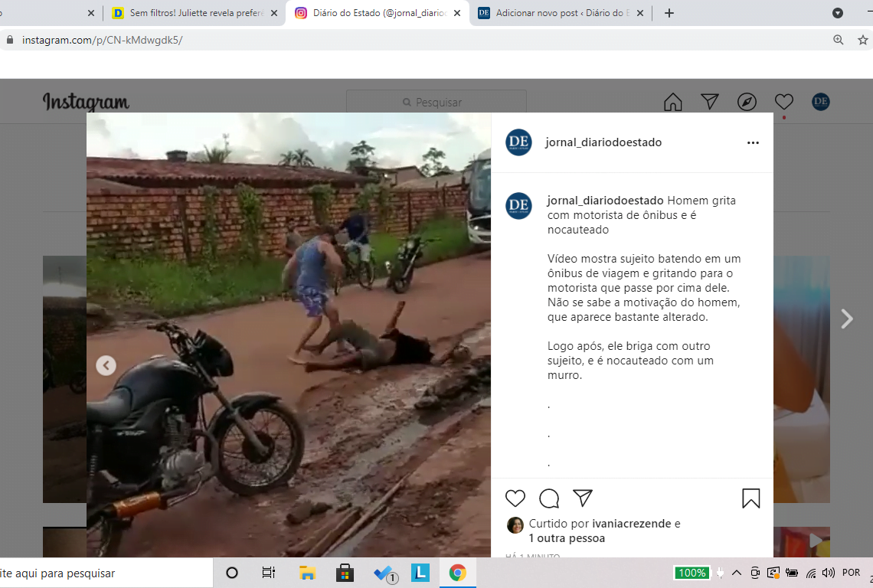873x588 pixels.
Task: Expand hidden tray icons chevron
Action: 737,573
